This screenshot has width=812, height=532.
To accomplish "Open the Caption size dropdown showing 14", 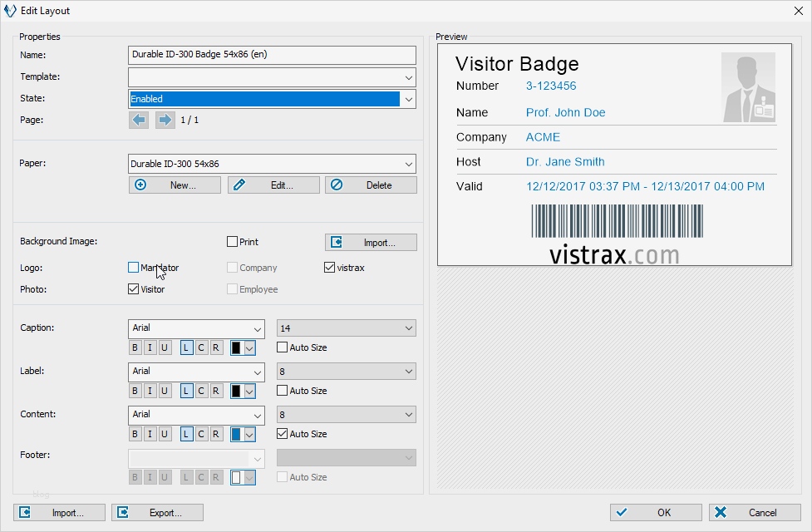I will [347, 328].
